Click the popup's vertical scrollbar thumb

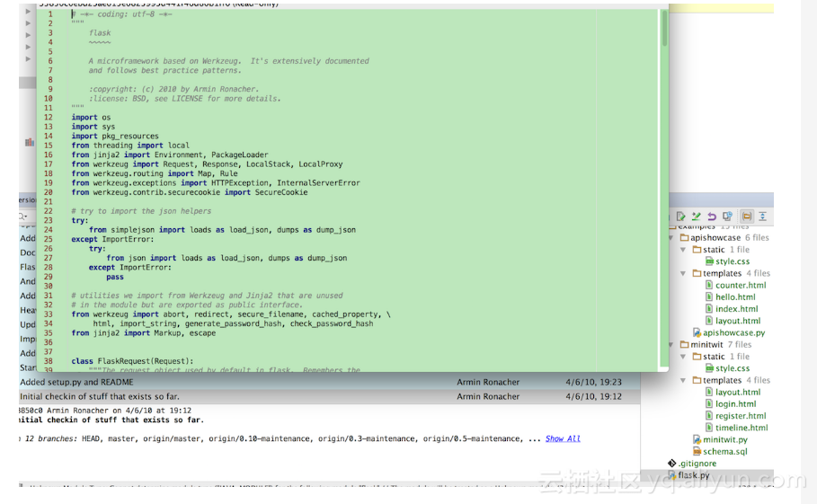pos(664,29)
